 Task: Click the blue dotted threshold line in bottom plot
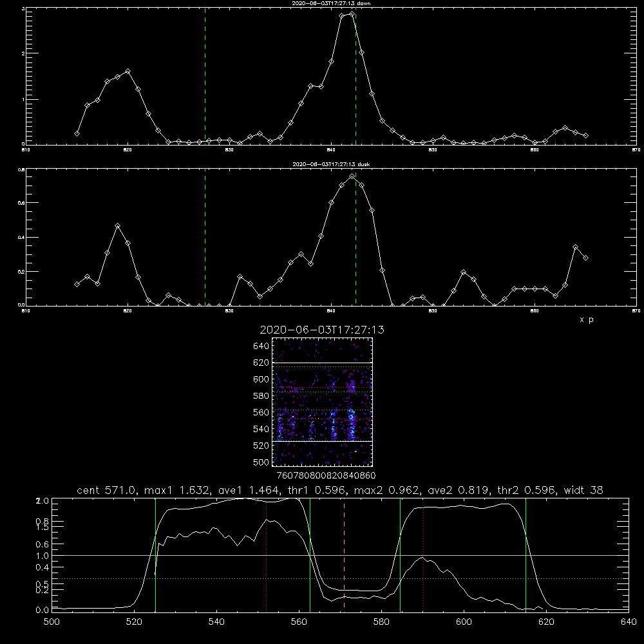coord(340,579)
